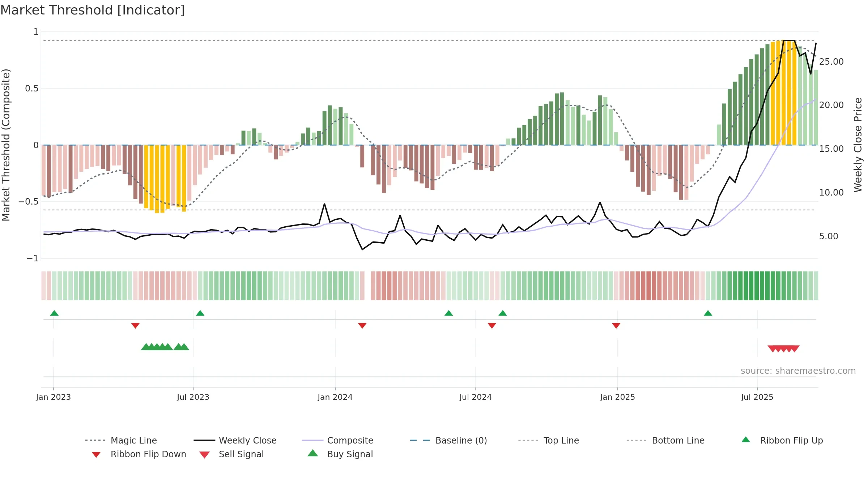Click the ribbon flip up marker at Jan 2023
The height and width of the screenshot is (488, 868).
click(x=54, y=313)
